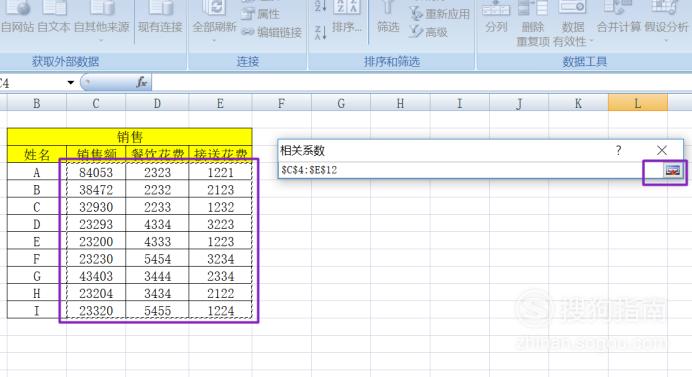Click cell with value 23293

pos(96,224)
